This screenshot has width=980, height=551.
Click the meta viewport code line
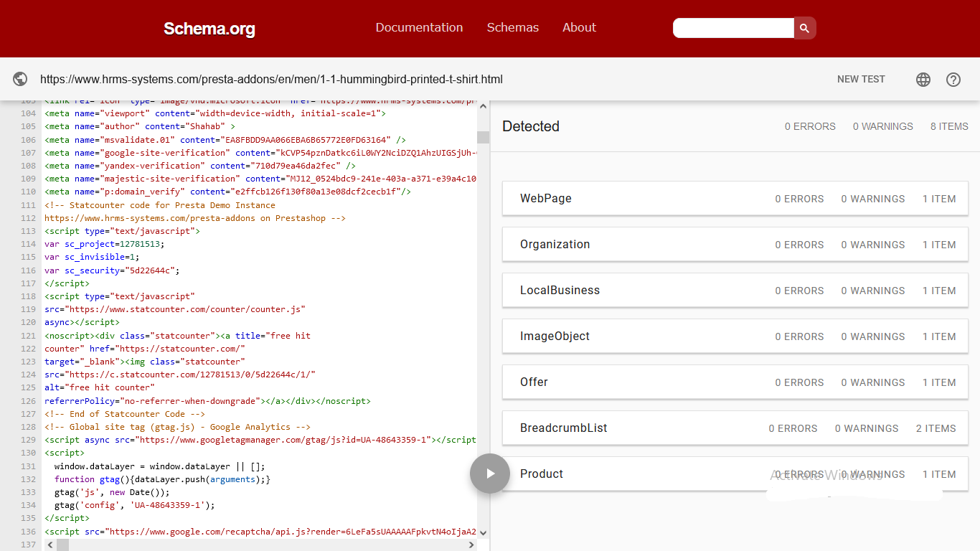coord(215,113)
